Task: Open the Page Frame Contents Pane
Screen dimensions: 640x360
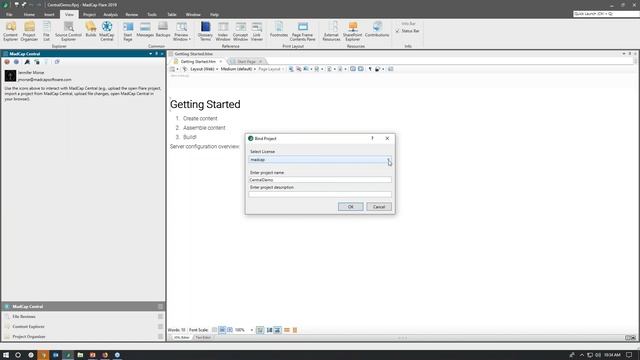Action: (x=302, y=31)
